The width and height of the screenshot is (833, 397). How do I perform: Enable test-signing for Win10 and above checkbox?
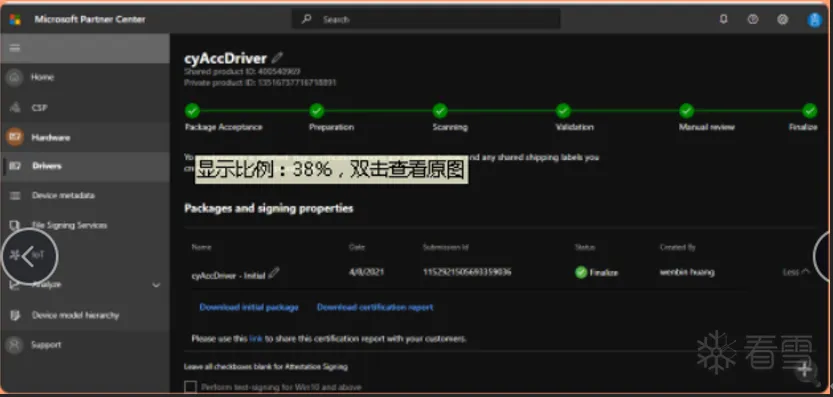(190, 387)
